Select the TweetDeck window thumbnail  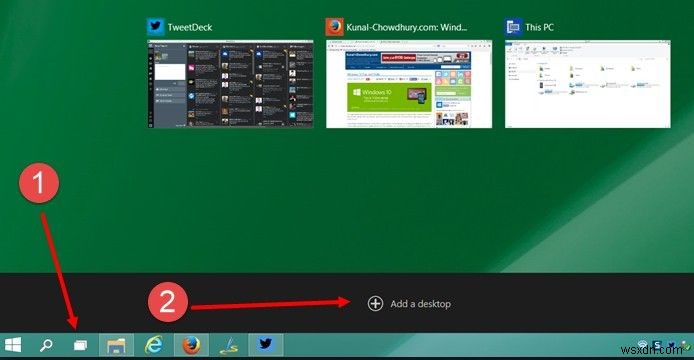pos(230,84)
